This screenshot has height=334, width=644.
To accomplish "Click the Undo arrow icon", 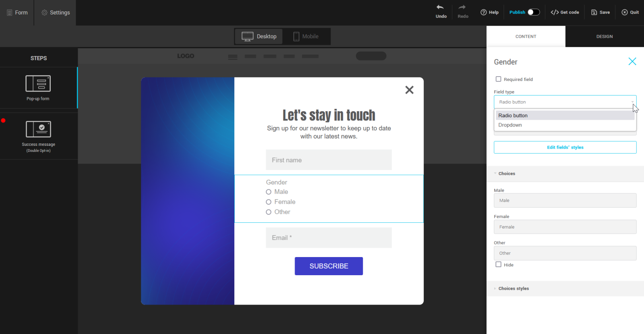I will pyautogui.click(x=440, y=8).
